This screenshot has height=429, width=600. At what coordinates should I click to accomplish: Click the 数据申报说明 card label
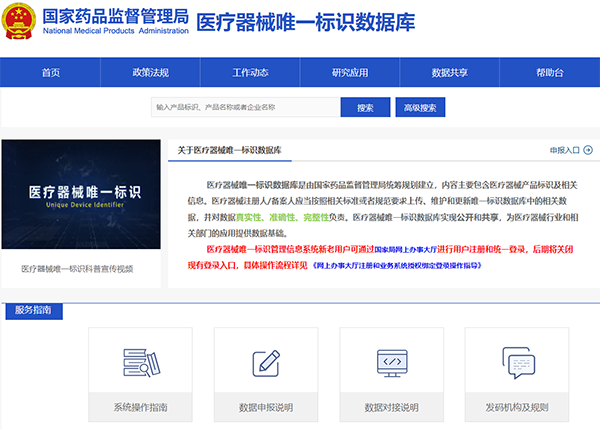pyautogui.click(x=266, y=407)
